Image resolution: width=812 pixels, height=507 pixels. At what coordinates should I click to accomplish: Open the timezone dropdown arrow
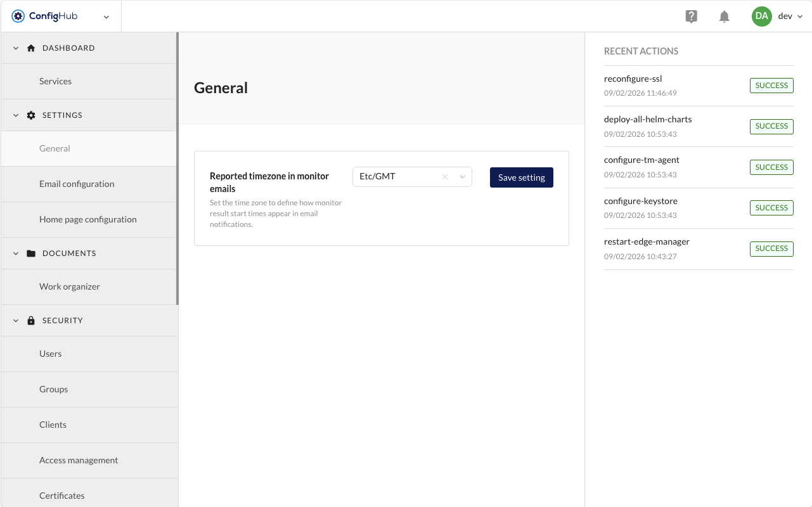pyautogui.click(x=463, y=177)
